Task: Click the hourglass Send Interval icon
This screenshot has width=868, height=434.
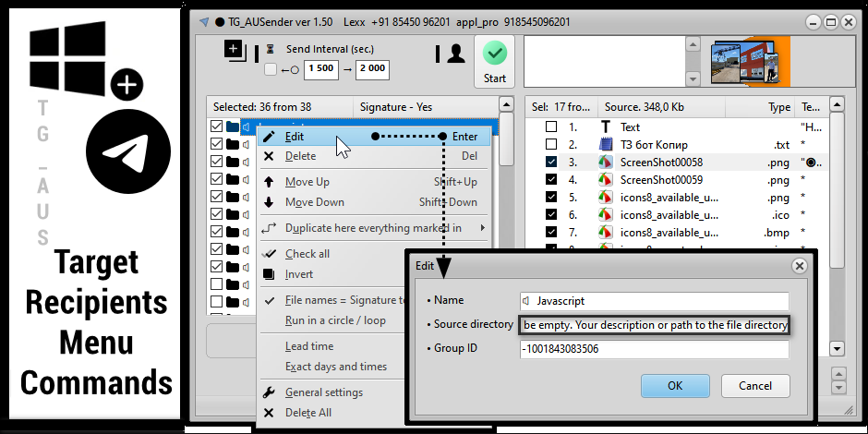Action: tap(271, 49)
